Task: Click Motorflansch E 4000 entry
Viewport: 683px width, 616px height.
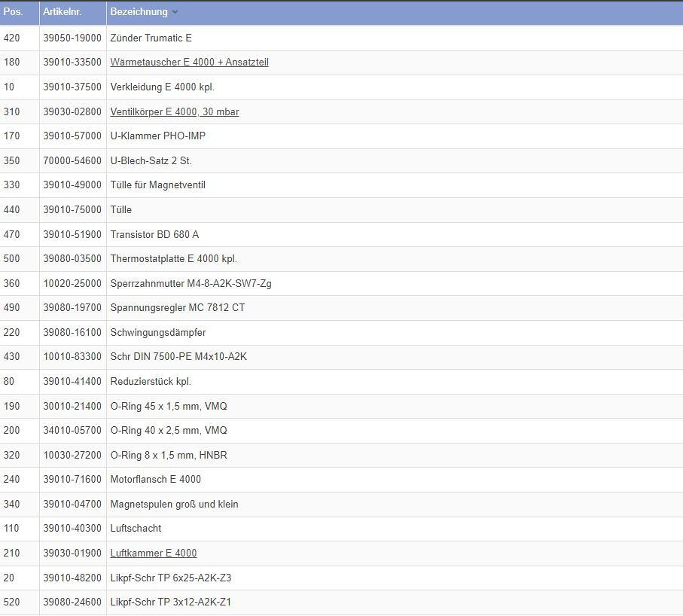Action: point(155,479)
